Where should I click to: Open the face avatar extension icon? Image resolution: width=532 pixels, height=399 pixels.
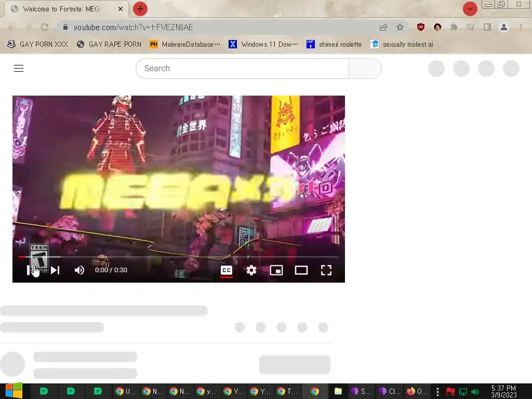pos(437,27)
